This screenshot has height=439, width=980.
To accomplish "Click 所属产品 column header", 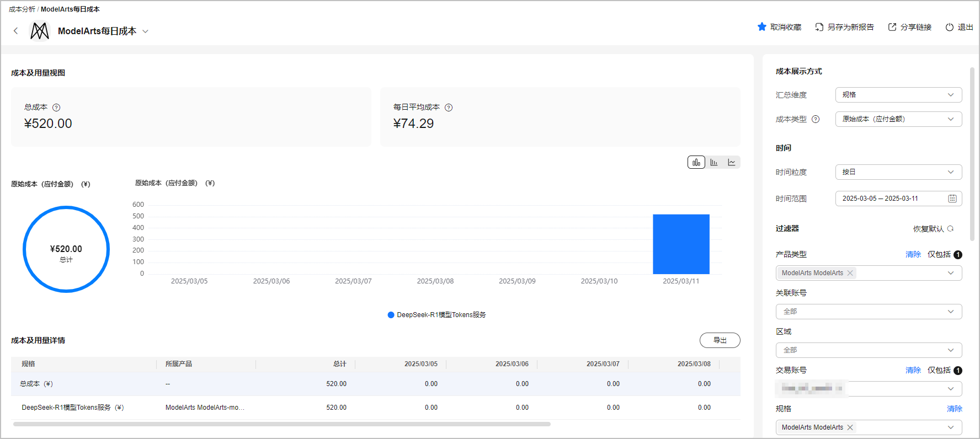I will click(179, 364).
